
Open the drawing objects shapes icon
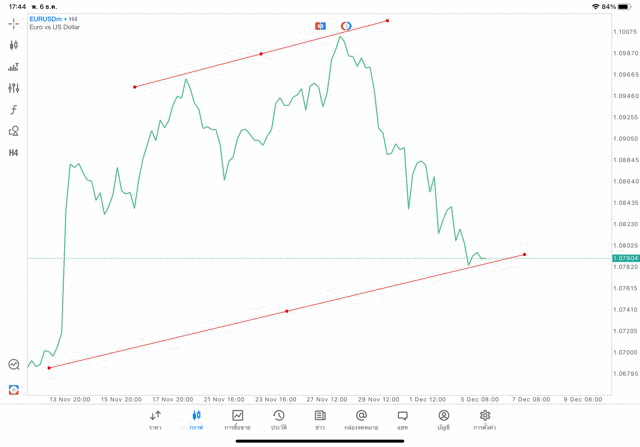pos(14,131)
